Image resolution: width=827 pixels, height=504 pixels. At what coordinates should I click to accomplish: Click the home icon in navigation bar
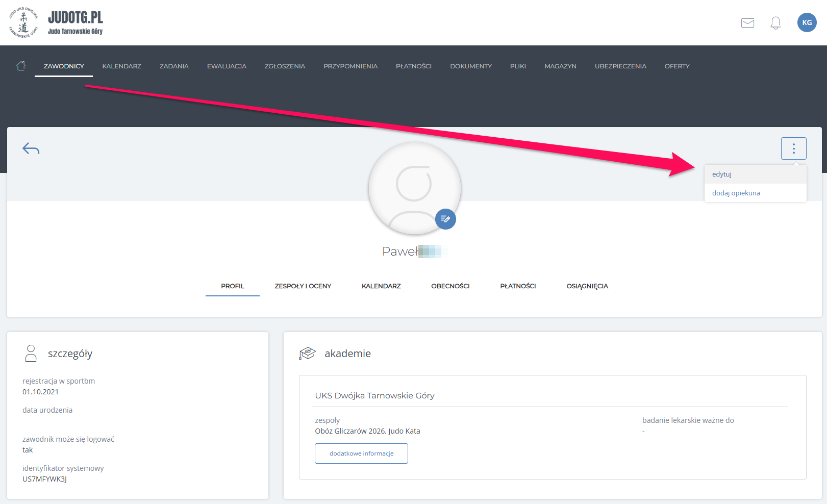[21, 66]
